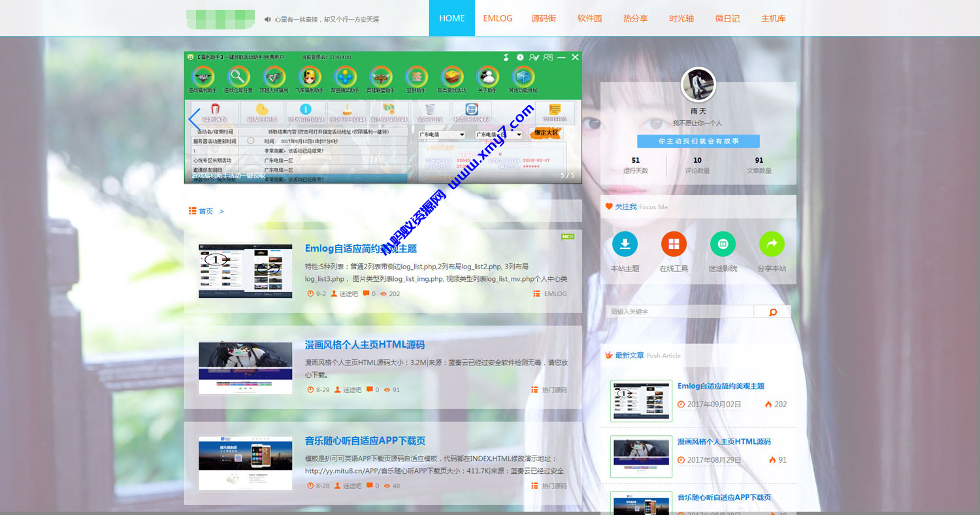This screenshot has width=980, height=515.
Task: Select the 签到助手 stamp icon
Action: [x=416, y=75]
